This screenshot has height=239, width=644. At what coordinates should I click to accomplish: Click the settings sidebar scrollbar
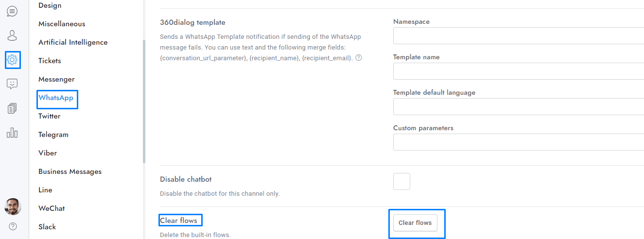(x=143, y=102)
